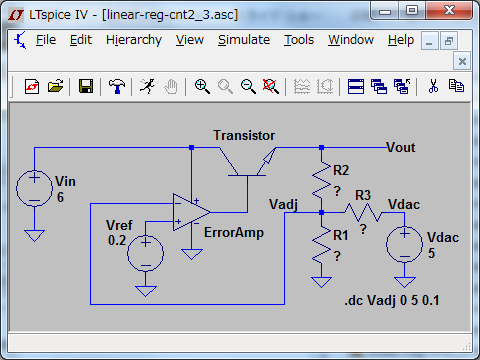Click the Close All Windows icon
This screenshot has width=480, height=360.
tap(402, 87)
